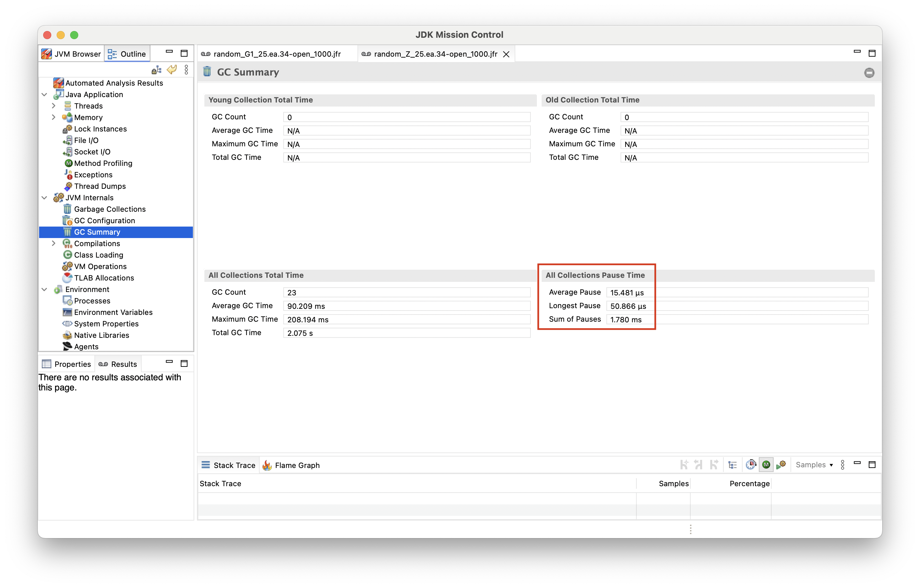Open GC Configuration page
Screen dimensions: 920x588
pos(104,220)
